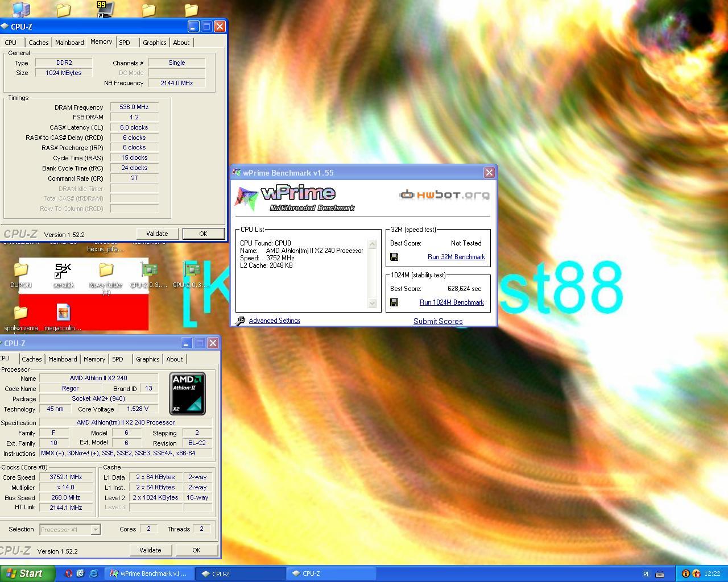728x582 pixels.
Task: Open About tab in processor CPU-Z window
Action: (x=175, y=359)
